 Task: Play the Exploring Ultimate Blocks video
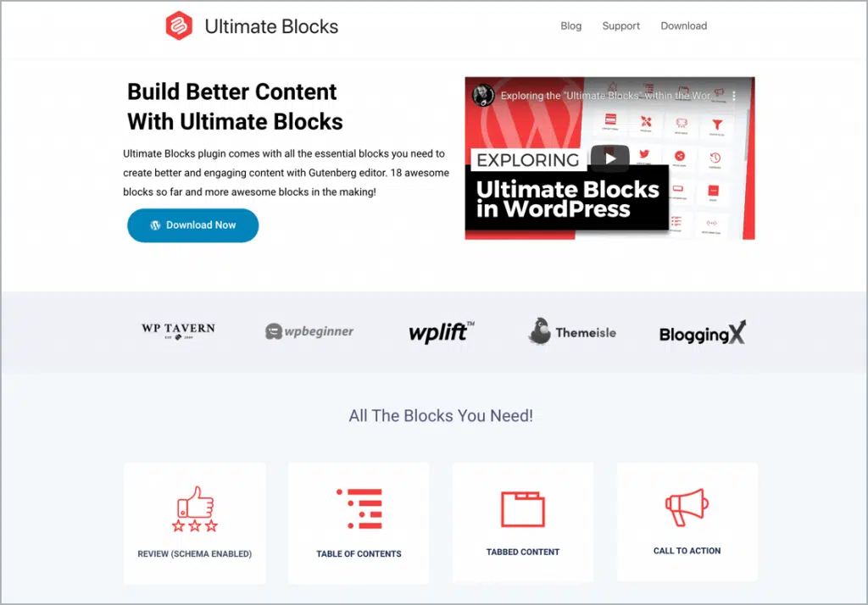[x=609, y=158]
